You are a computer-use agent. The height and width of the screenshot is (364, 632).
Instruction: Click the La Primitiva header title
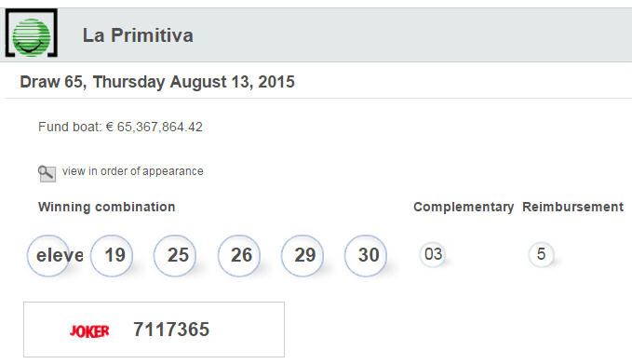pos(138,35)
